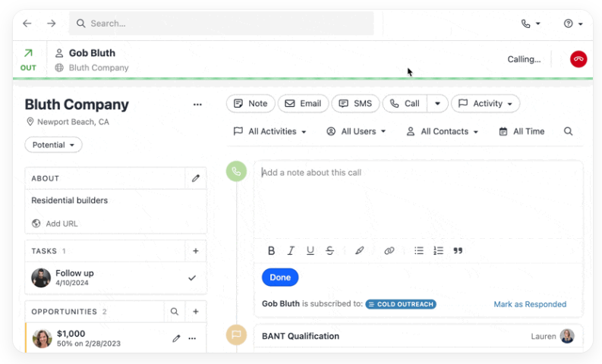602x364 pixels.
Task: Mark the Follow up task complete
Action: pyautogui.click(x=192, y=278)
